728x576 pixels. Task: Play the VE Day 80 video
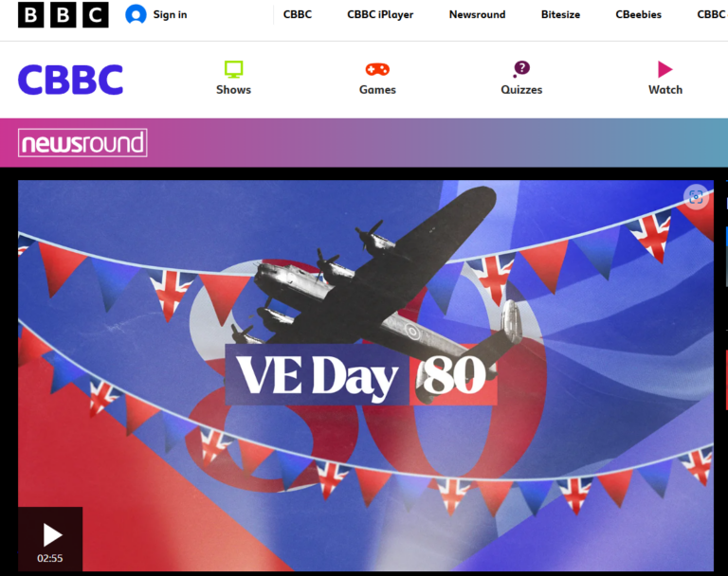click(x=50, y=539)
